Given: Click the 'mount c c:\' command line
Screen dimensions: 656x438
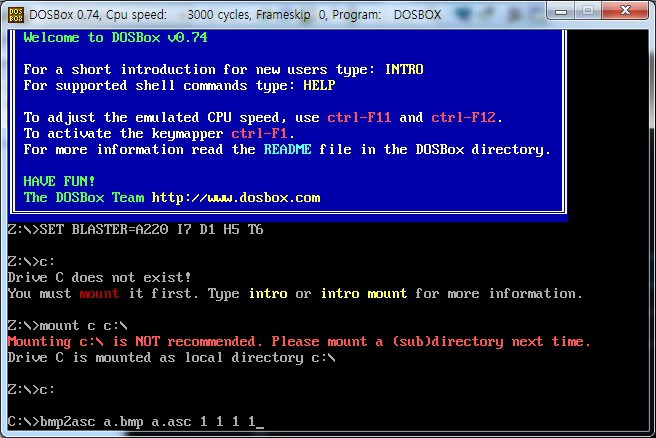Looking at the screenshot, I should (x=68, y=325).
